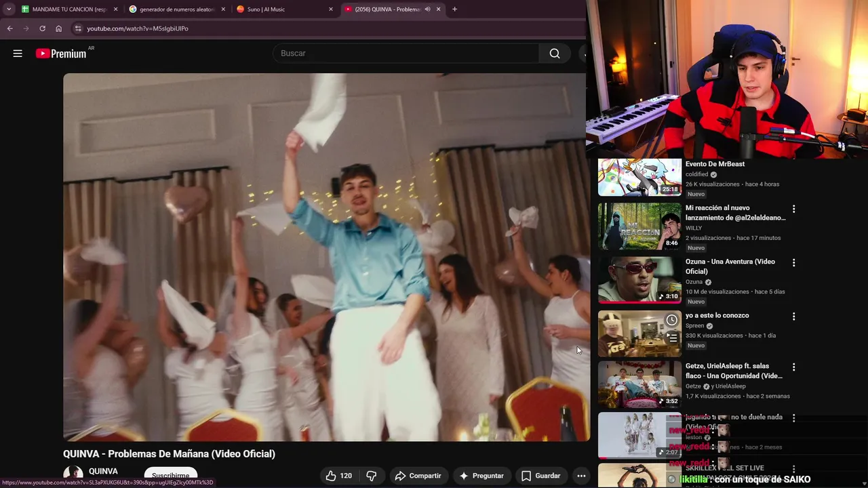Image resolution: width=868 pixels, height=488 pixels.
Task: Open the WILLY channel name
Action: pos(693,228)
